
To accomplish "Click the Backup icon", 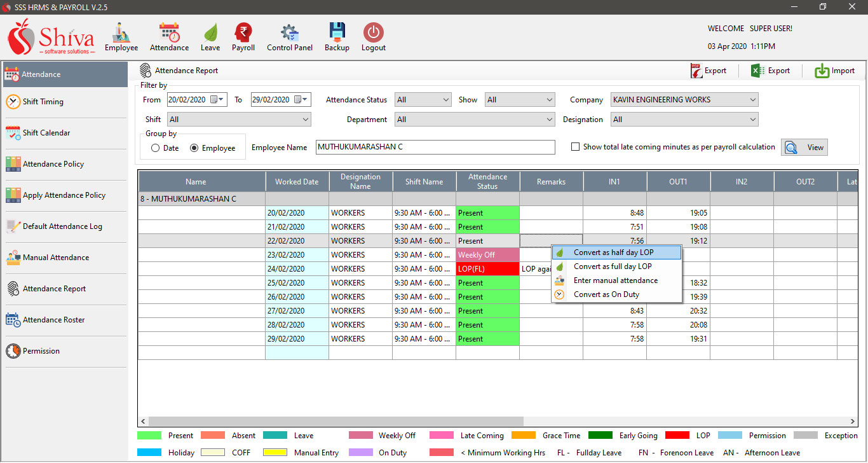I will point(336,36).
